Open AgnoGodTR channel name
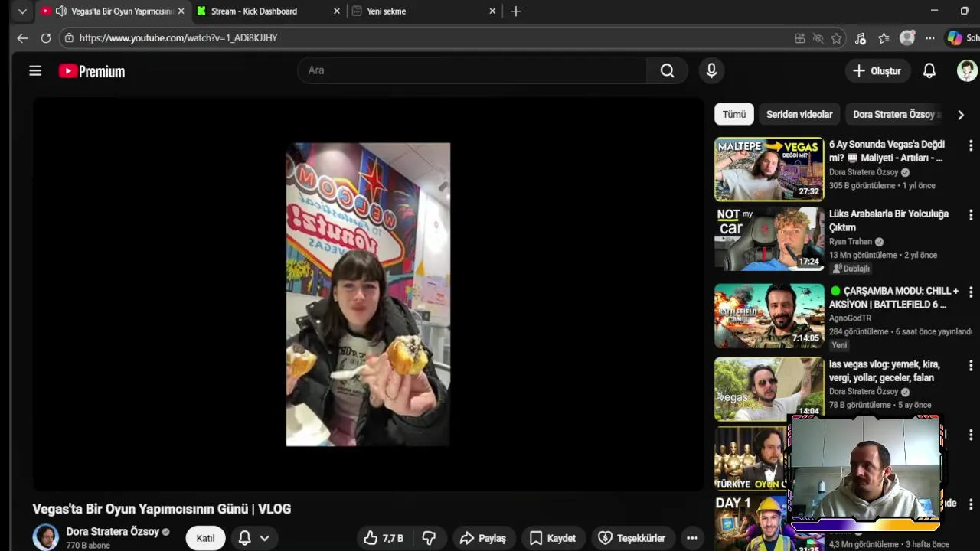Viewport: 980px width, 551px height. click(x=850, y=318)
